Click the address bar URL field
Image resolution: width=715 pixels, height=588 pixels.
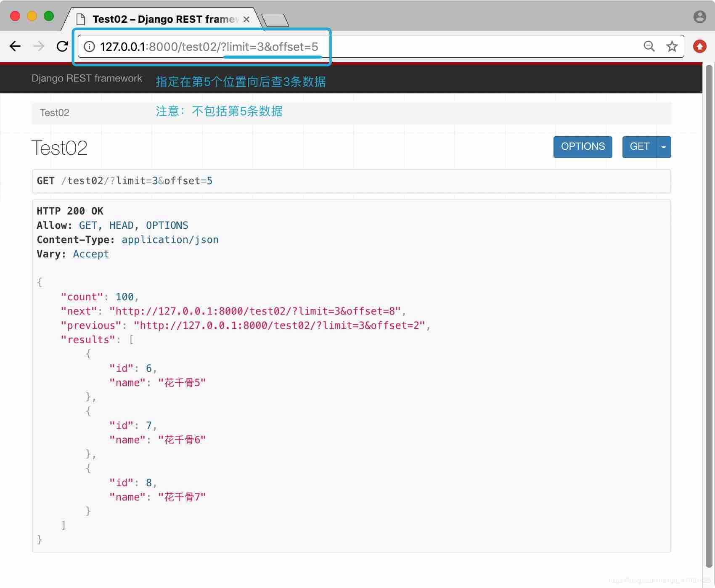point(381,46)
